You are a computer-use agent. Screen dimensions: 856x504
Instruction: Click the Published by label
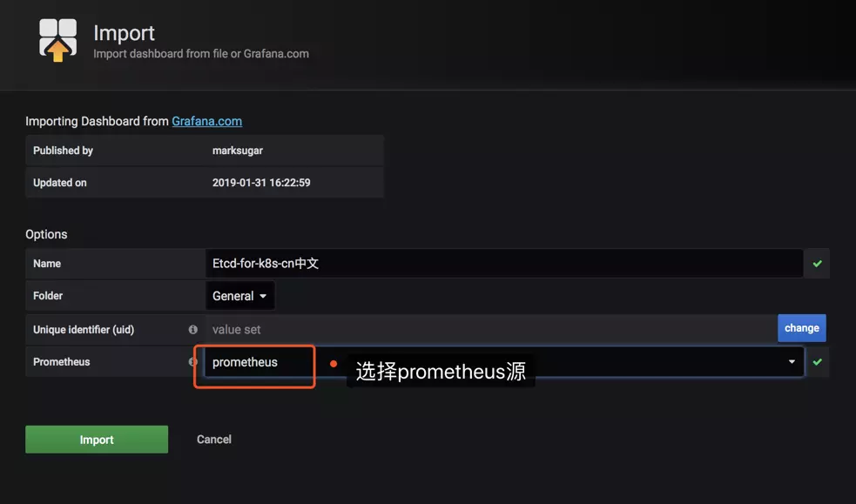coord(63,151)
